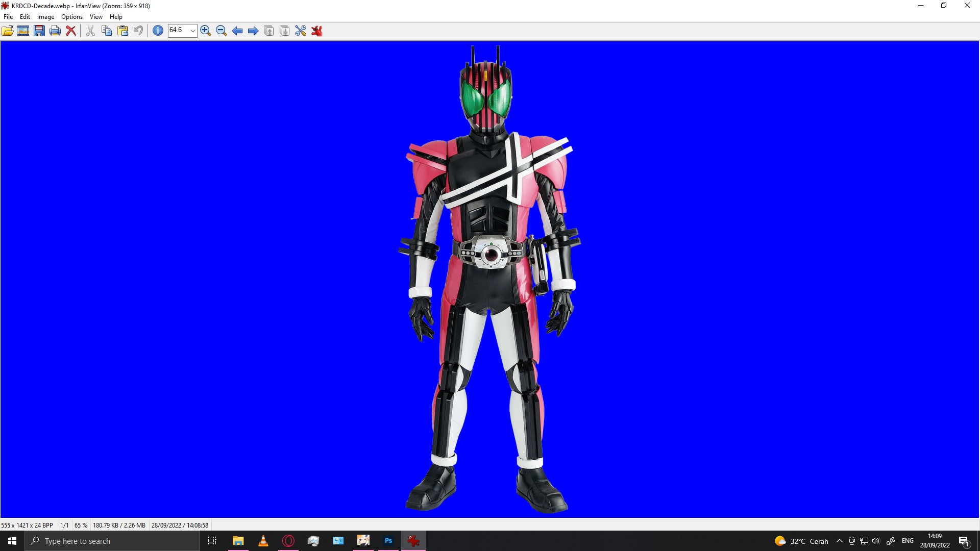Show hidden system tray icons chevron
The height and width of the screenshot is (551, 980).
coord(839,541)
